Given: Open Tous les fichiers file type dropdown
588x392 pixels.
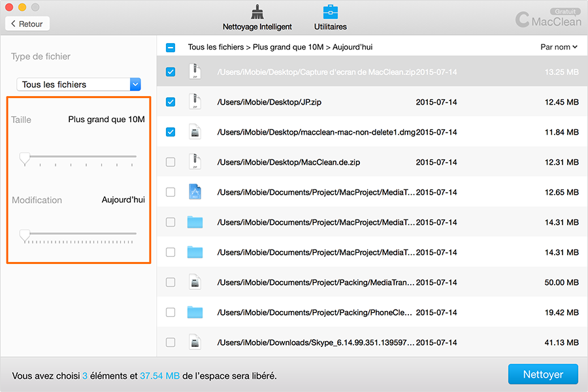Looking at the screenshot, I should click(x=79, y=84).
